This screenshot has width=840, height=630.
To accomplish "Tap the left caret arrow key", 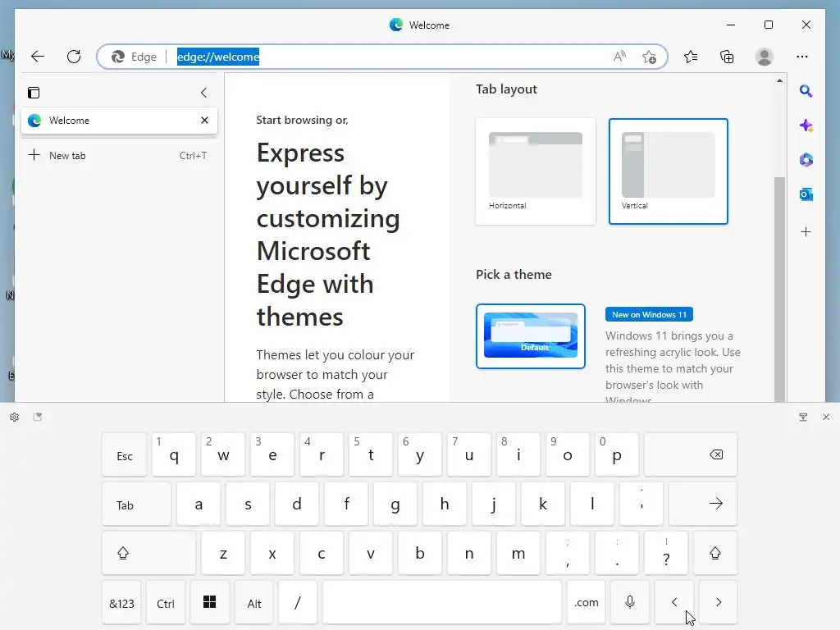I will [x=674, y=603].
